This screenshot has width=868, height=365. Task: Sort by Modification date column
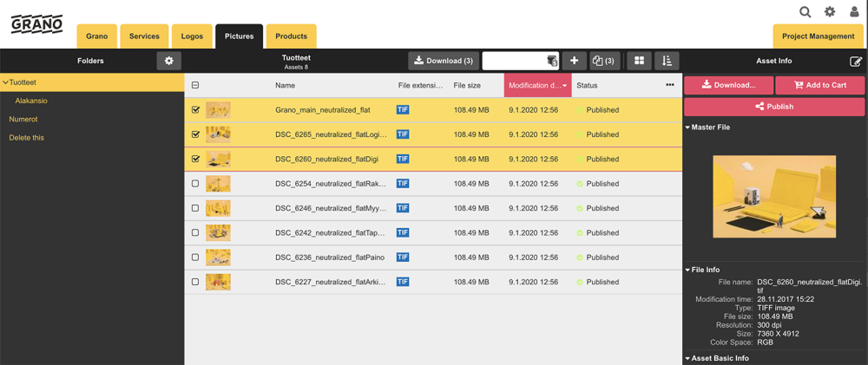pos(537,85)
